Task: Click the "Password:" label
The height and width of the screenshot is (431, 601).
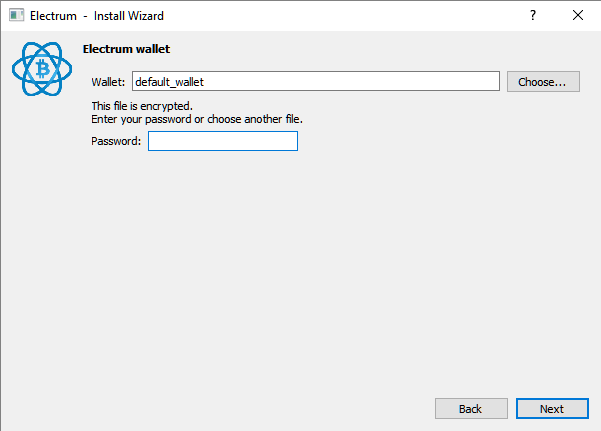Action: (x=116, y=141)
